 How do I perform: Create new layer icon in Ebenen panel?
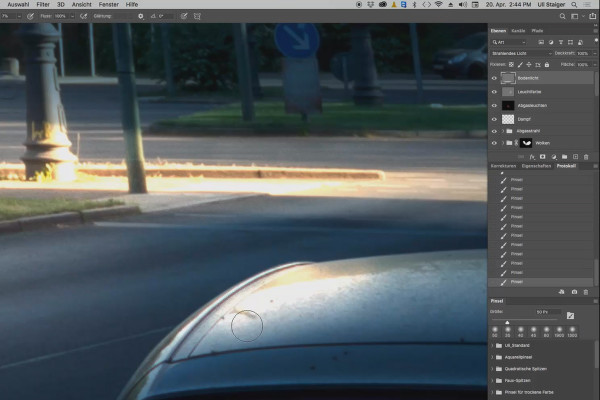click(576, 157)
